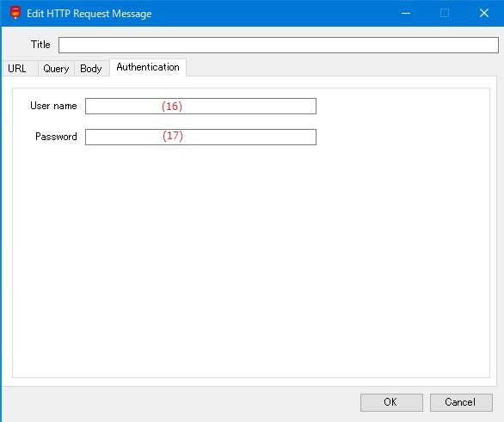Click the red (17) annotation marker
This screenshot has width=504, height=422.
tap(173, 136)
